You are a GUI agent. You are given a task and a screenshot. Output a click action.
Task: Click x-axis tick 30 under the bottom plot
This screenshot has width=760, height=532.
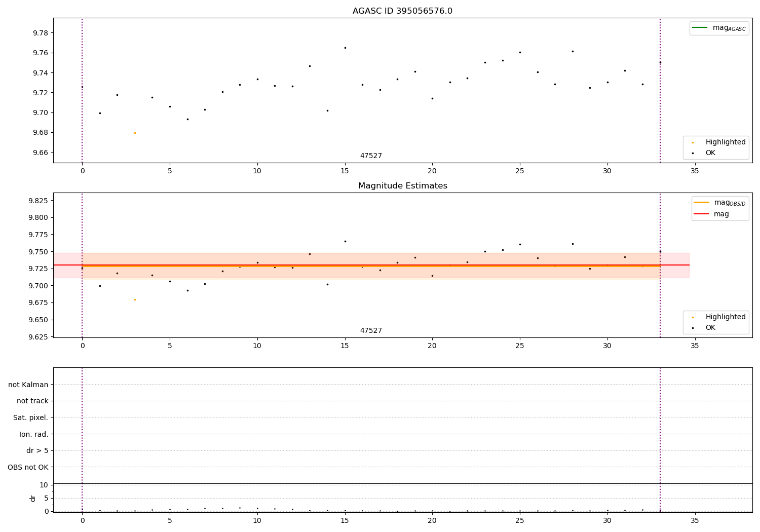607,520
